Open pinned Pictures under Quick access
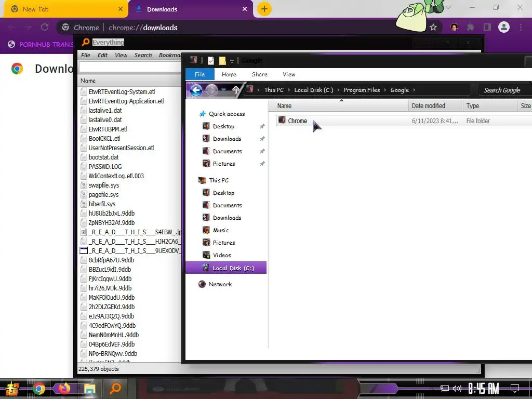The height and width of the screenshot is (399, 532). pos(223,164)
